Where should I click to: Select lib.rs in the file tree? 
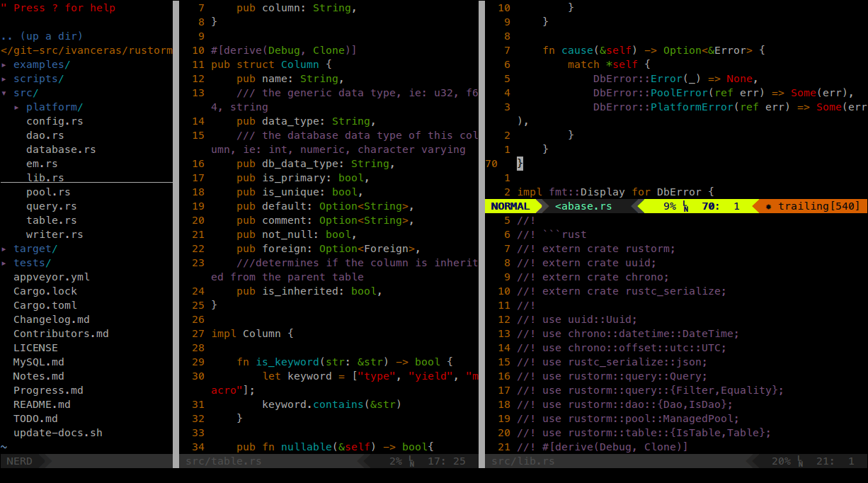(45, 178)
